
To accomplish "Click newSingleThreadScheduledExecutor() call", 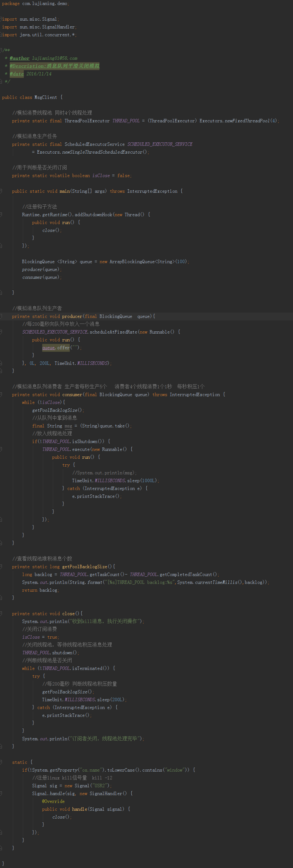I will (105, 152).
